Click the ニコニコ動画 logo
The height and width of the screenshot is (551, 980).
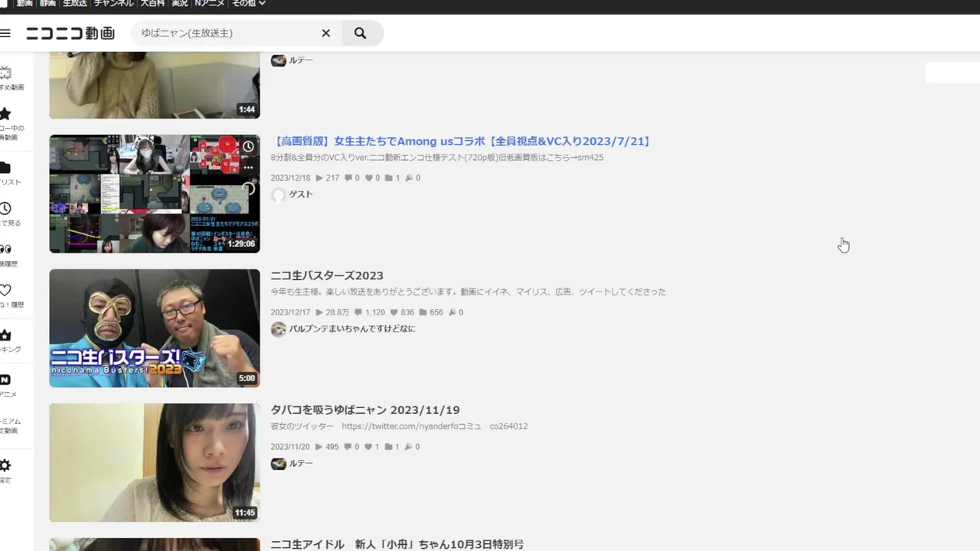[x=70, y=33]
